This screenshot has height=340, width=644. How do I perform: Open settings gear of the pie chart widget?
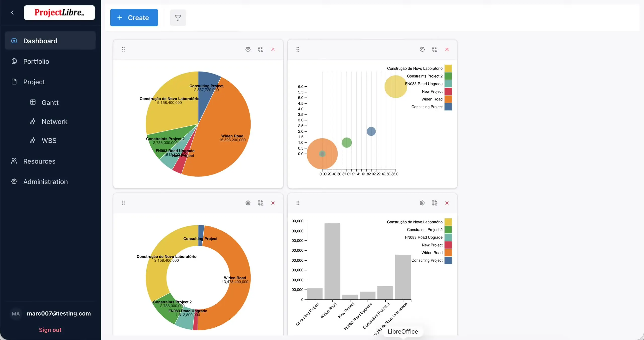pyautogui.click(x=248, y=49)
